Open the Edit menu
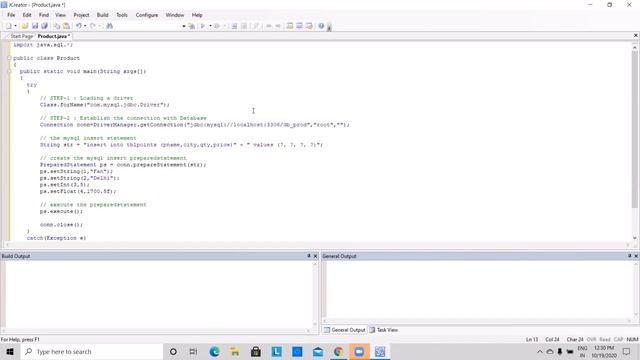 pyautogui.click(x=27, y=15)
